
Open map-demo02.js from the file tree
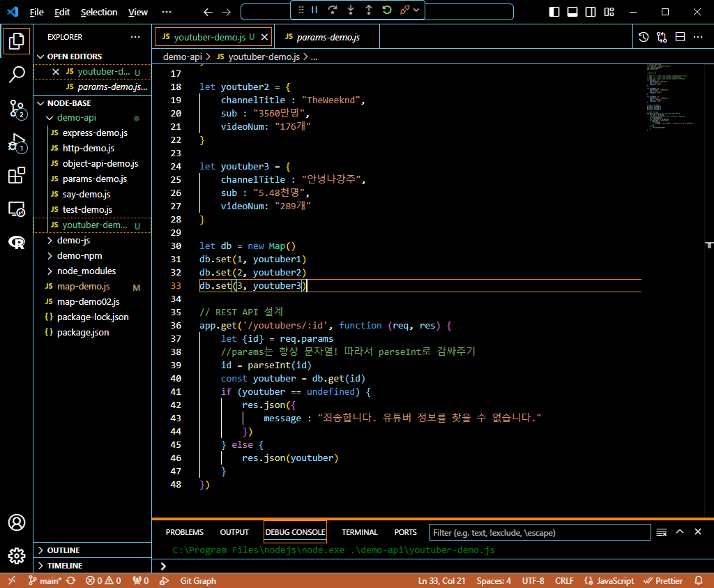93,302
